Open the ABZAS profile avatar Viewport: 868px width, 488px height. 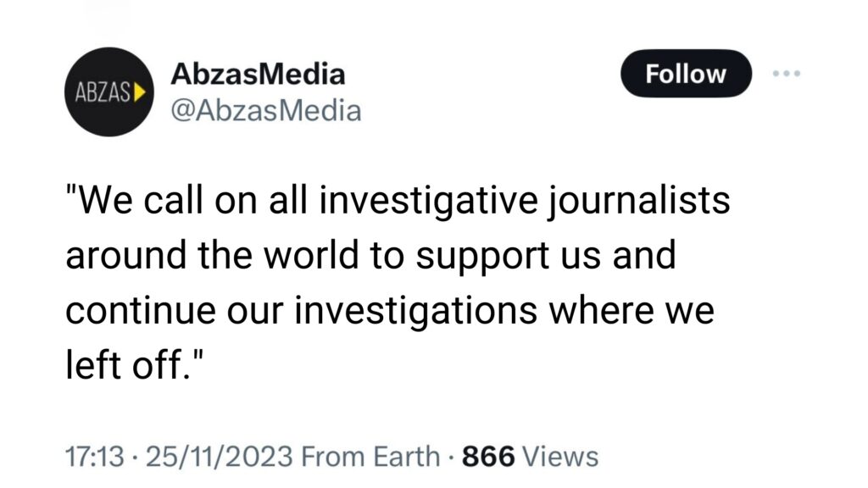pos(108,91)
